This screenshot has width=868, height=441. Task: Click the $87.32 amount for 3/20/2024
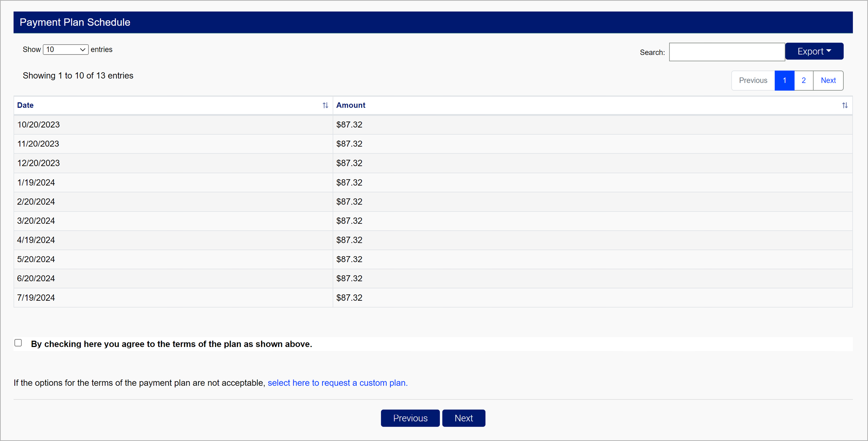click(349, 221)
